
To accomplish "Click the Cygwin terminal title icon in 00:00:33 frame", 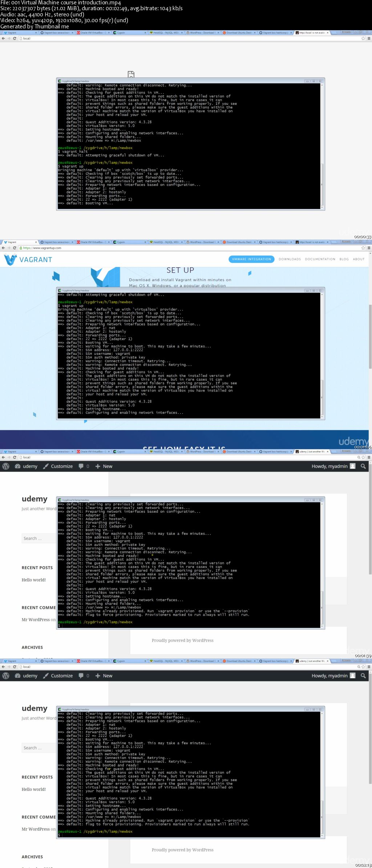I will 60,81.
